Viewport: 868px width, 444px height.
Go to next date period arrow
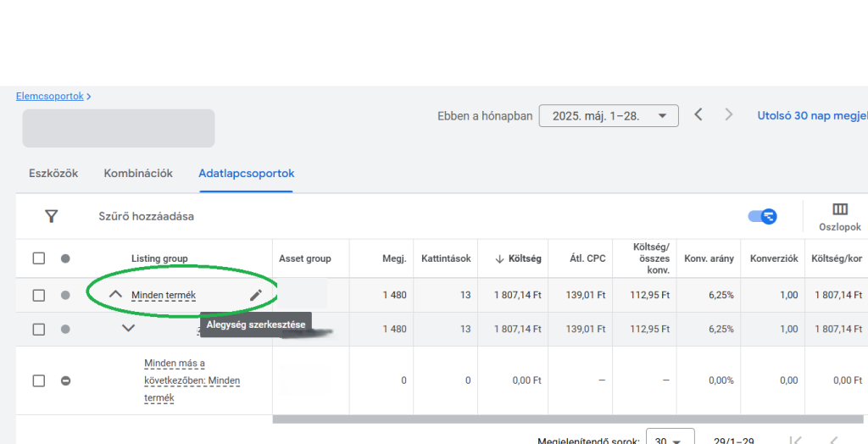click(728, 114)
